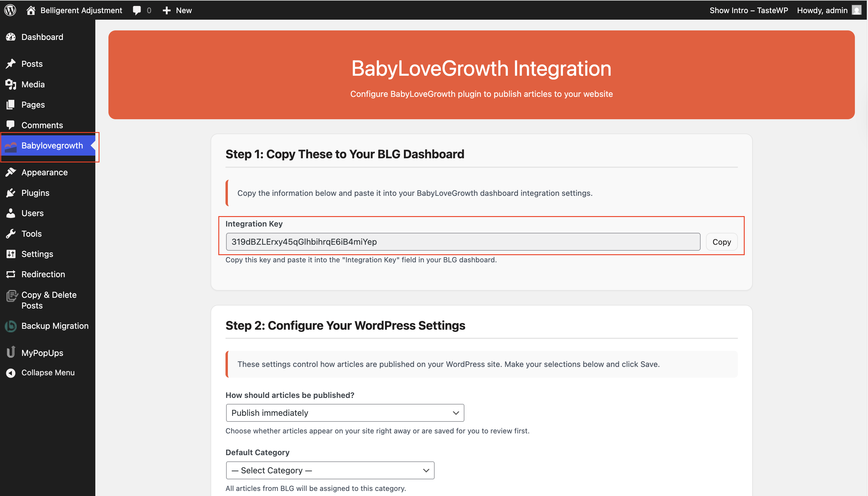Click the plus icon next to New

click(x=167, y=10)
